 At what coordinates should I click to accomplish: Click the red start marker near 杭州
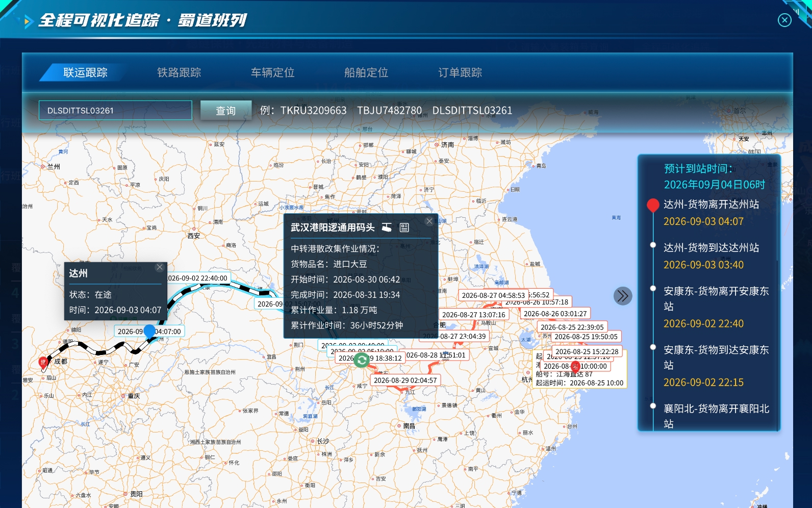[x=575, y=366]
